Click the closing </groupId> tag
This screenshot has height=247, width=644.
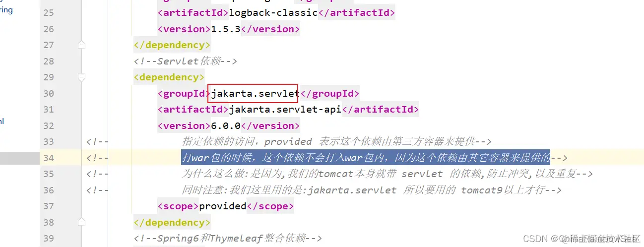(330, 93)
